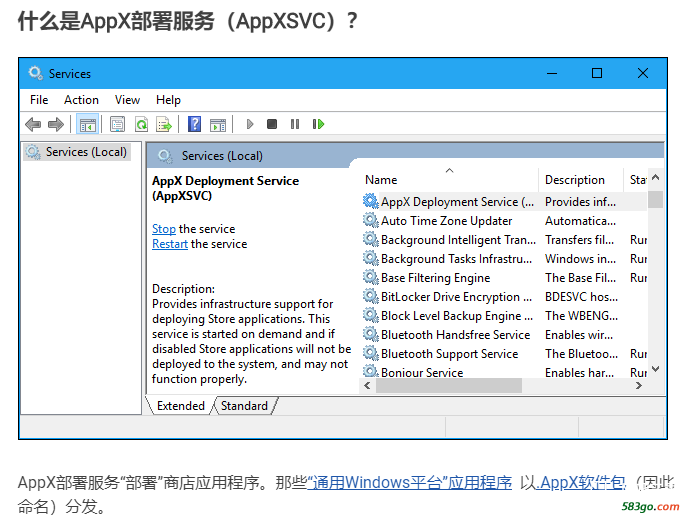Click the horizontal scrollbar left arrow
This screenshot has width=685, height=522.
click(x=367, y=385)
